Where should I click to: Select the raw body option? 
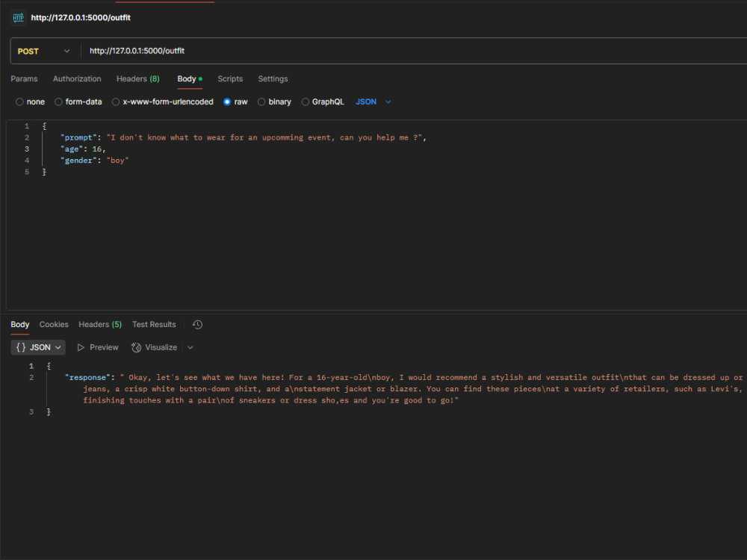(x=235, y=102)
